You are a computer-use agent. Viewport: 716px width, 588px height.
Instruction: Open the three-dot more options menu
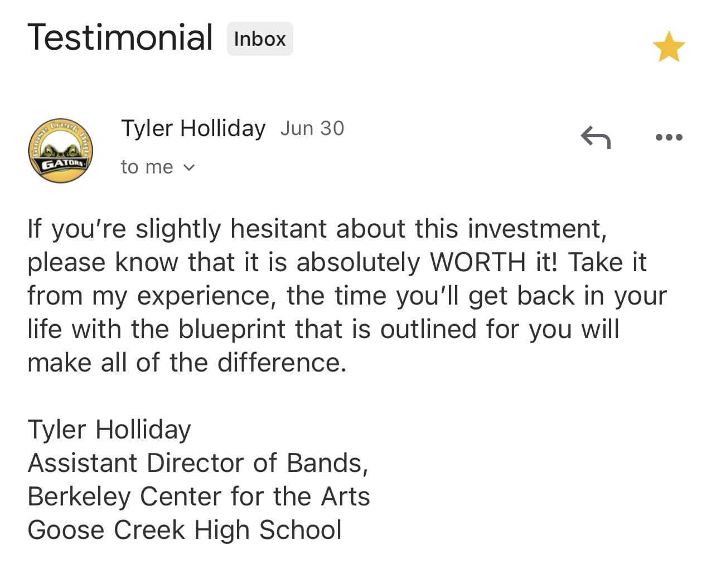pos(669,137)
